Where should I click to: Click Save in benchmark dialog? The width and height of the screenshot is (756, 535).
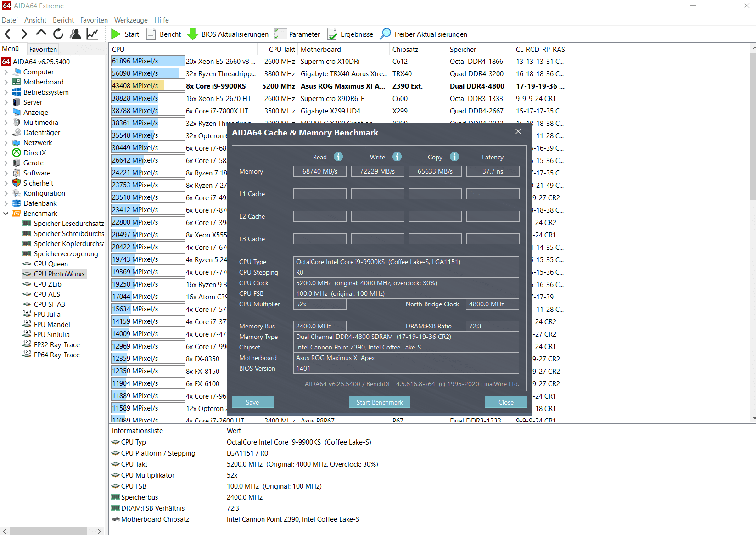[x=252, y=402]
